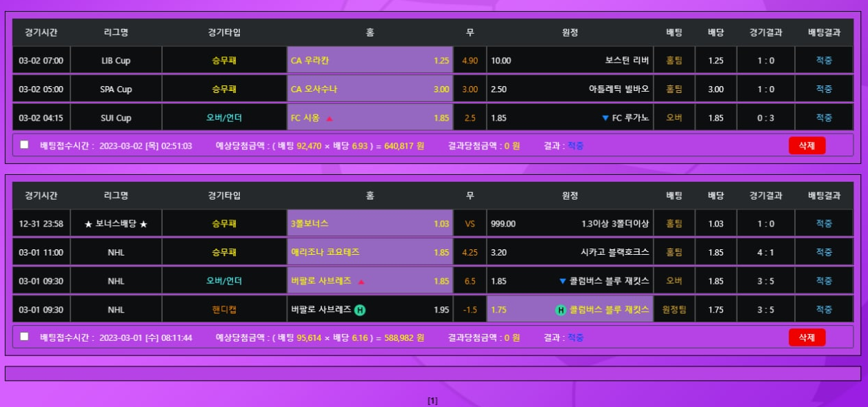This screenshot has width=868, height=407.
Task: Click the draw odds 4.90 cell
Action: 470,61
